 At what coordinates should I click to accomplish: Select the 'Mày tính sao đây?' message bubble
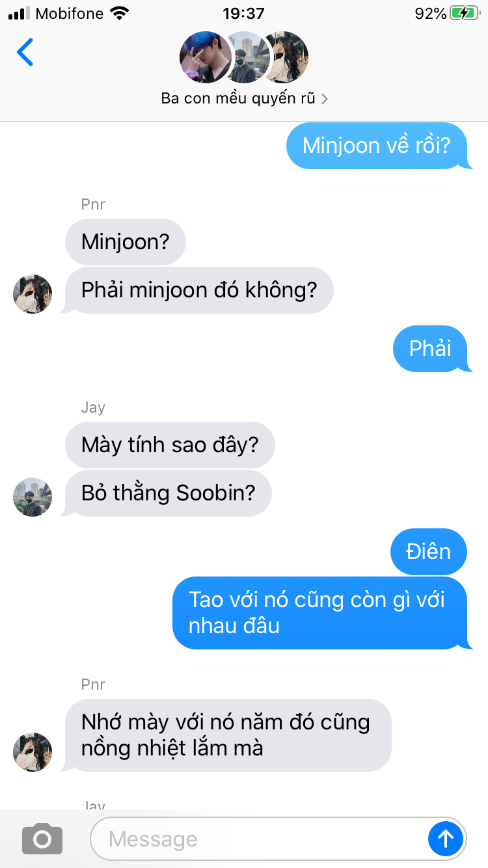[x=170, y=445]
